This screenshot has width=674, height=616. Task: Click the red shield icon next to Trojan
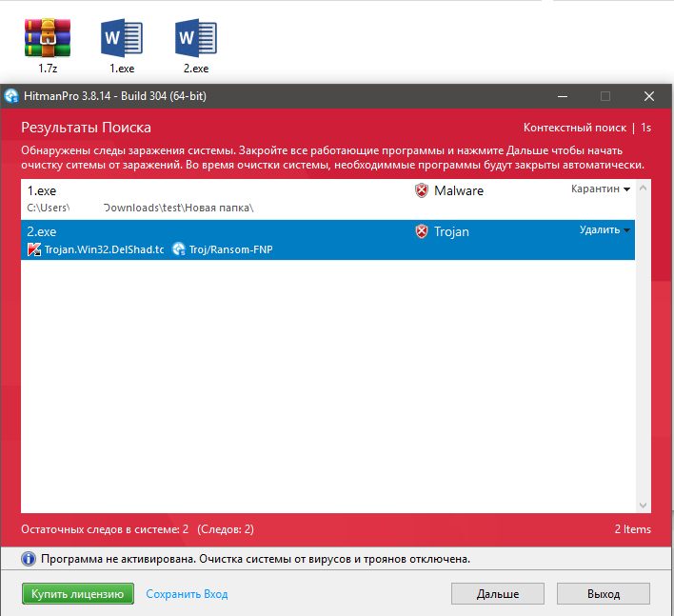422,231
